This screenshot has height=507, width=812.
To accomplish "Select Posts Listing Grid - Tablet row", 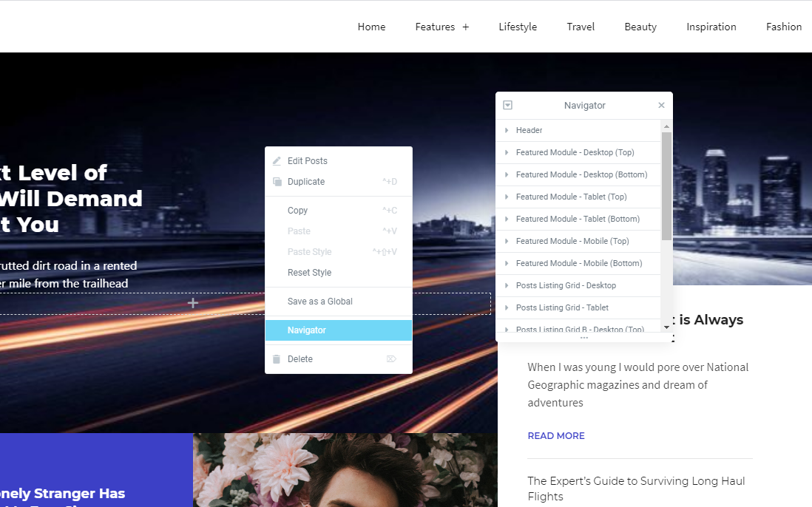I will coord(578,307).
